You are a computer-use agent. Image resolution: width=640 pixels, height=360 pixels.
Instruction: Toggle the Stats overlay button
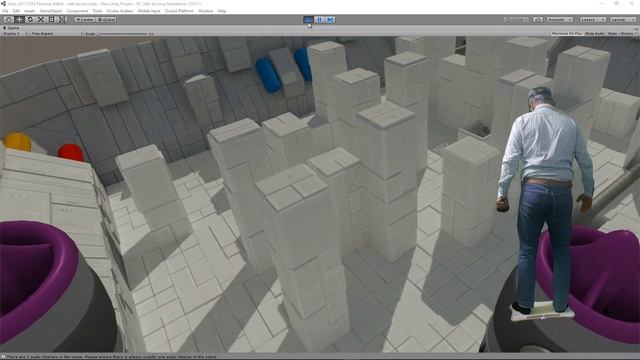click(612, 33)
